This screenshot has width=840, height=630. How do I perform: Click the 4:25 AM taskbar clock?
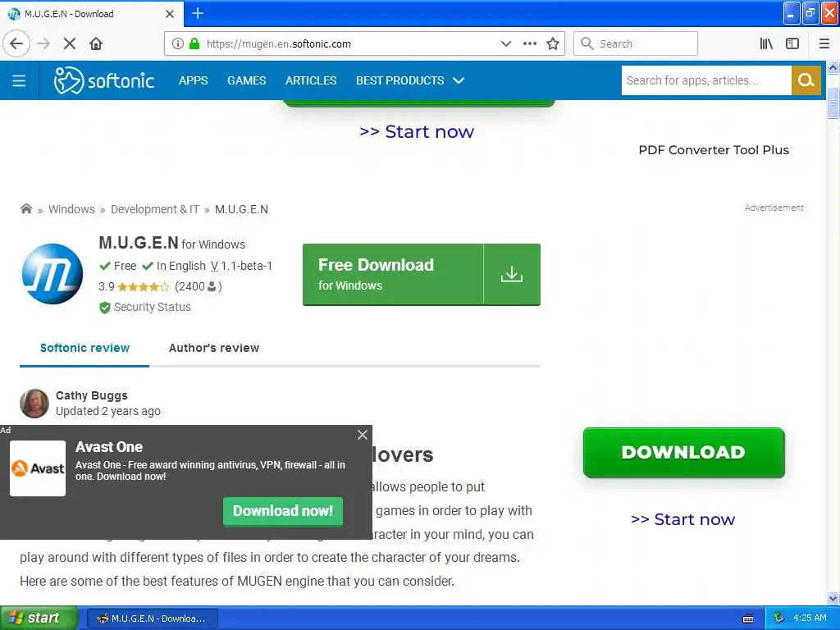810,618
